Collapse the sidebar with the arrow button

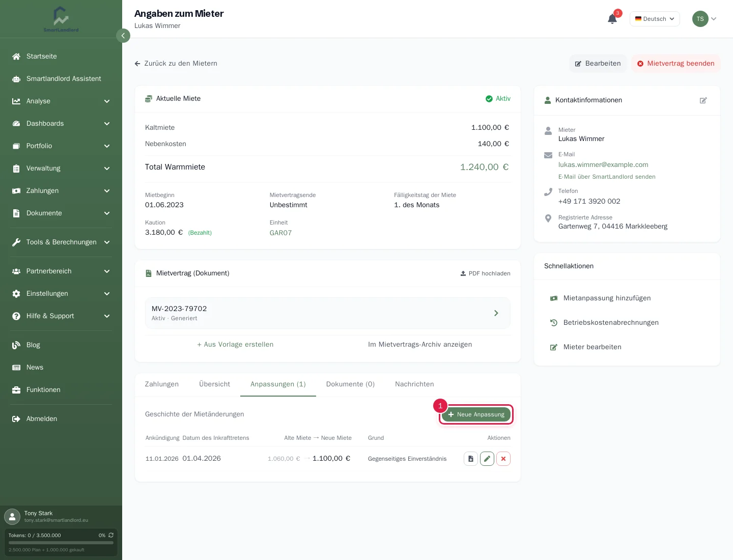pyautogui.click(x=123, y=36)
